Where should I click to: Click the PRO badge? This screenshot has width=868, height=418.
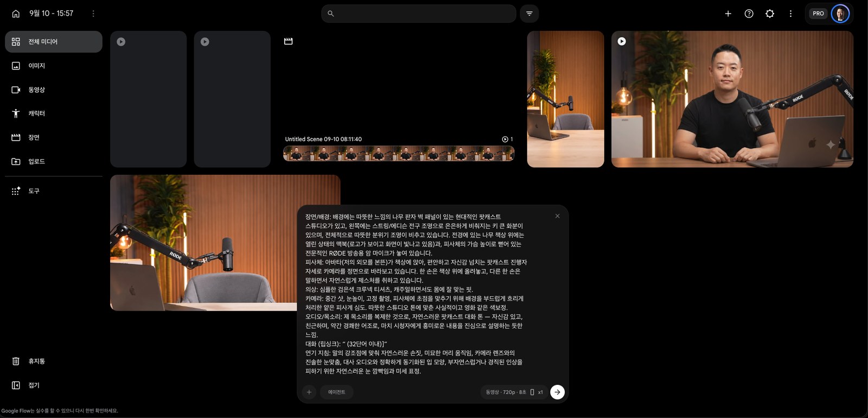point(818,14)
